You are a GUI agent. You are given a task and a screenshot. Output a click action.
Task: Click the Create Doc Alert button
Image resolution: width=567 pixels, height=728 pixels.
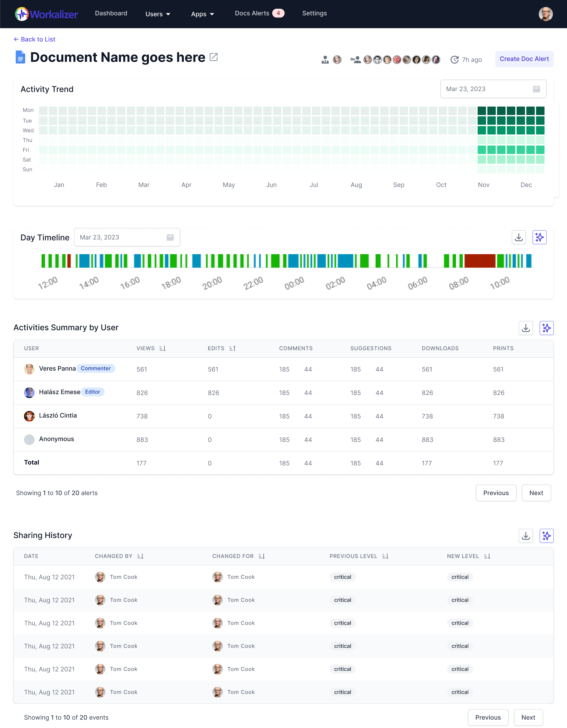pos(524,59)
